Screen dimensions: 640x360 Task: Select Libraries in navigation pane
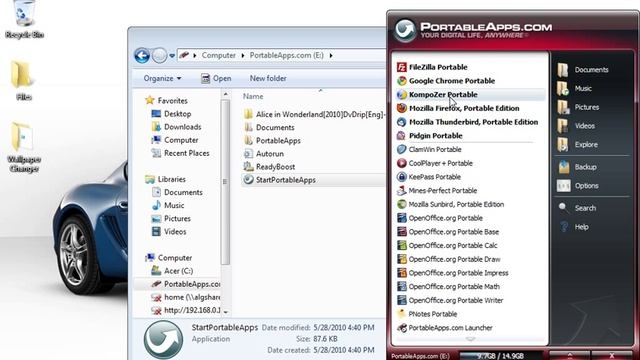click(x=165, y=179)
